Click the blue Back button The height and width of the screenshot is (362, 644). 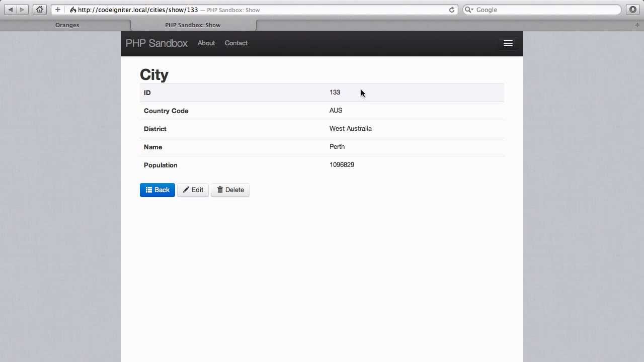157,190
